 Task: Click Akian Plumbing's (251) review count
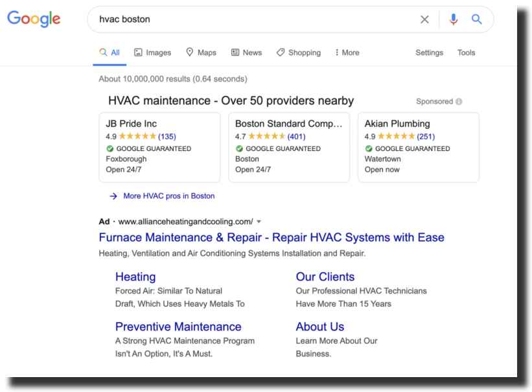click(426, 137)
